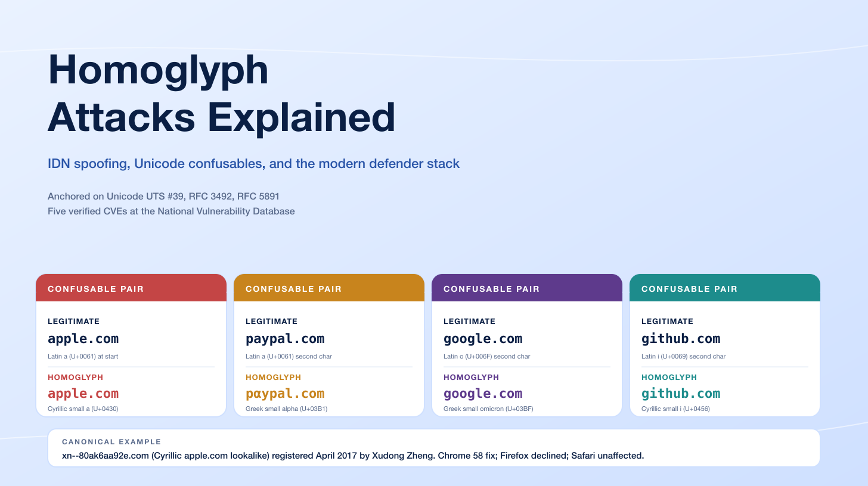The image size is (868, 486).
Task: Click the LEGITIMATE label in apple card
Action: coord(73,322)
